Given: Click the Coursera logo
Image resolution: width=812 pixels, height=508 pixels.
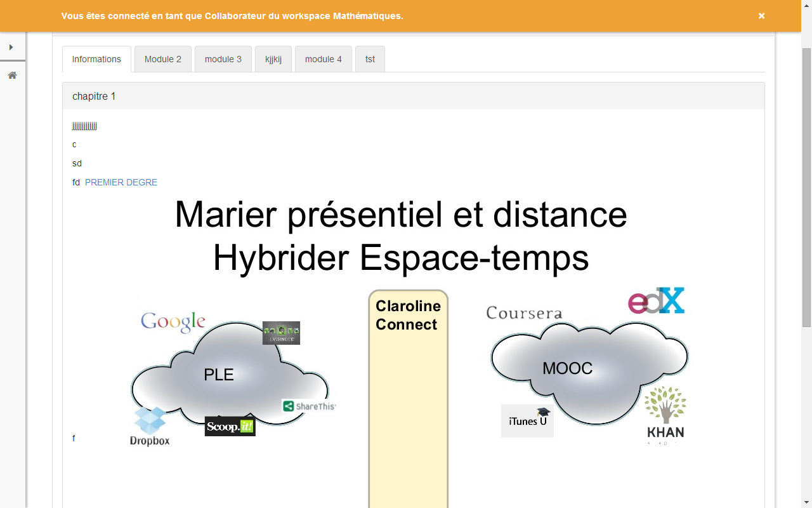Looking at the screenshot, I should (x=524, y=312).
